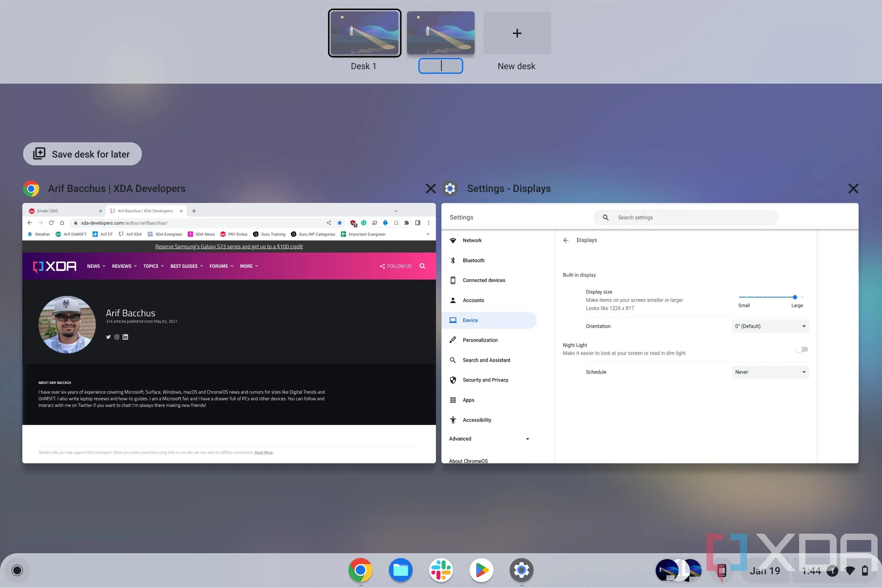Launch Play Store from the shelf

481,570
